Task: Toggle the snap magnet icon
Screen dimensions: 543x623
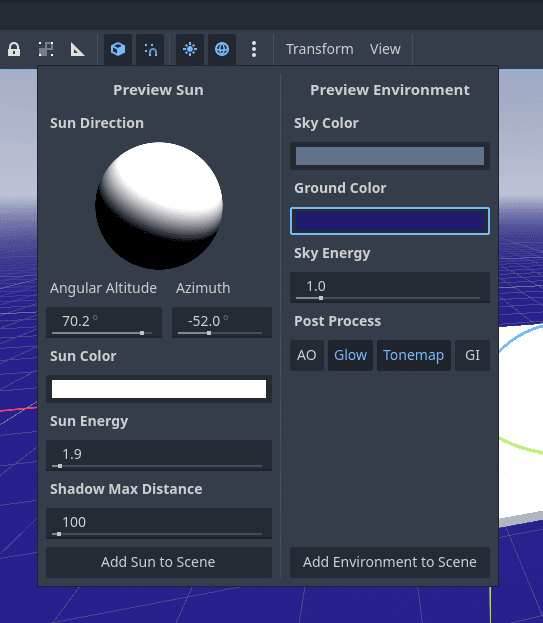Action: (x=150, y=50)
